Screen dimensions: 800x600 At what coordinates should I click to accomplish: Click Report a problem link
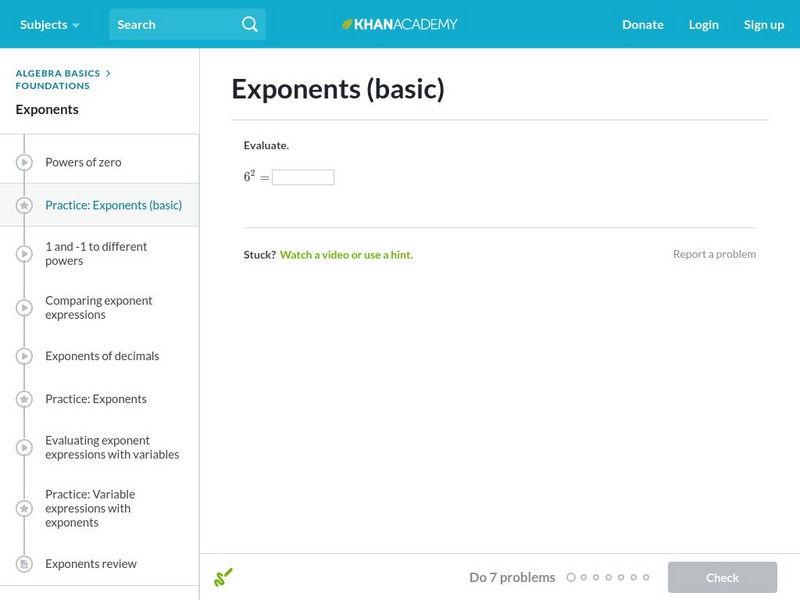714,254
